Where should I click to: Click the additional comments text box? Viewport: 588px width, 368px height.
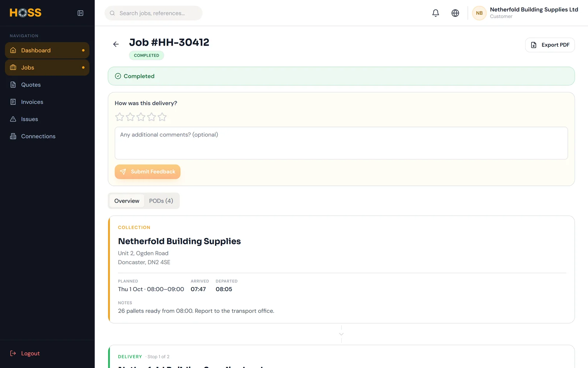341,143
